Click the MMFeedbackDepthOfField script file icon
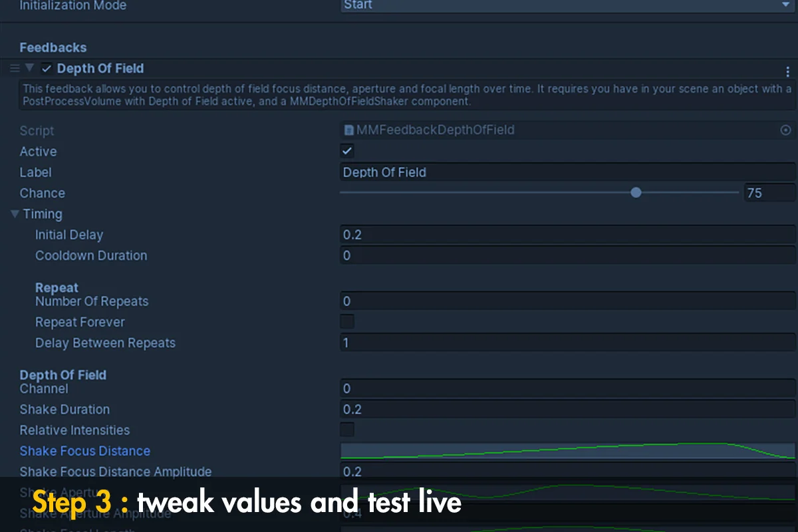The image size is (798, 532). click(x=348, y=130)
